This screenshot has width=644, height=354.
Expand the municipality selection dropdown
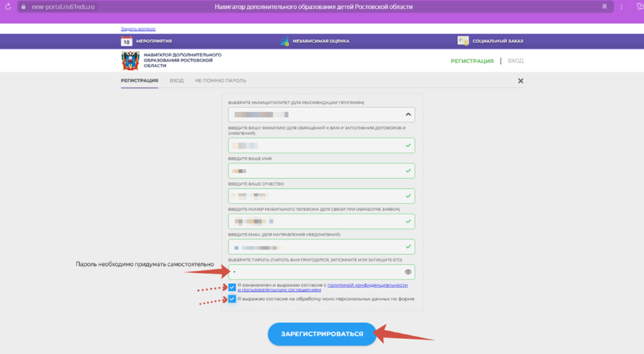pyautogui.click(x=408, y=115)
